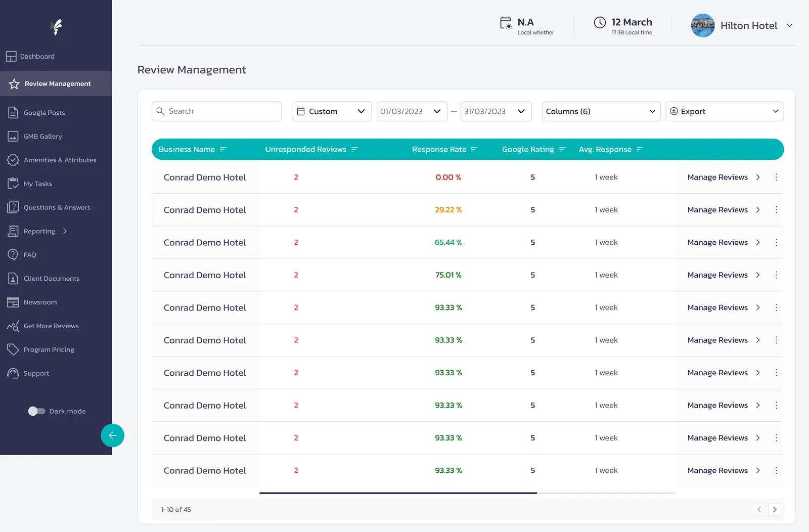Image resolution: width=809 pixels, height=532 pixels.
Task: Click the horizontal table scrollbar
Action: pos(398,493)
